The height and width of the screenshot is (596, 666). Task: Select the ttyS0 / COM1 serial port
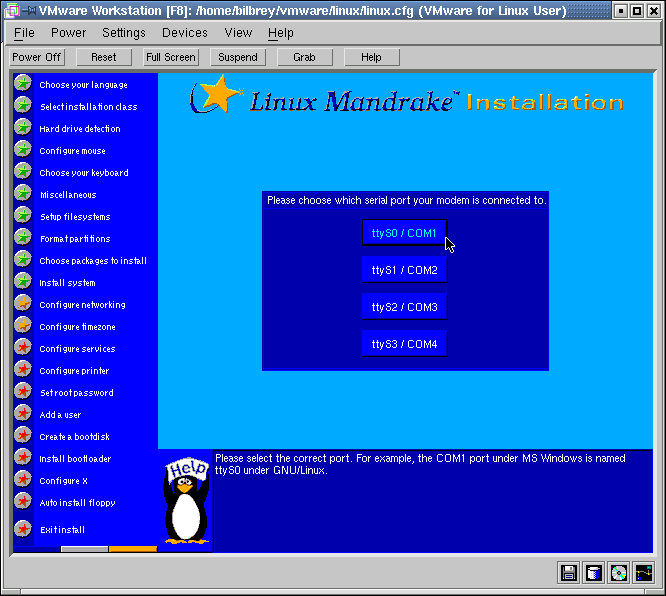click(x=404, y=233)
